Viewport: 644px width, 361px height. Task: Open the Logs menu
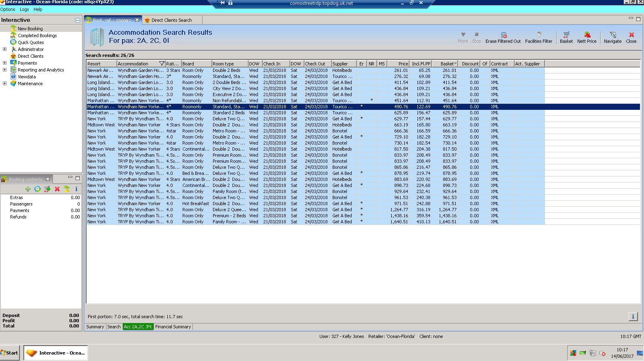[x=24, y=9]
